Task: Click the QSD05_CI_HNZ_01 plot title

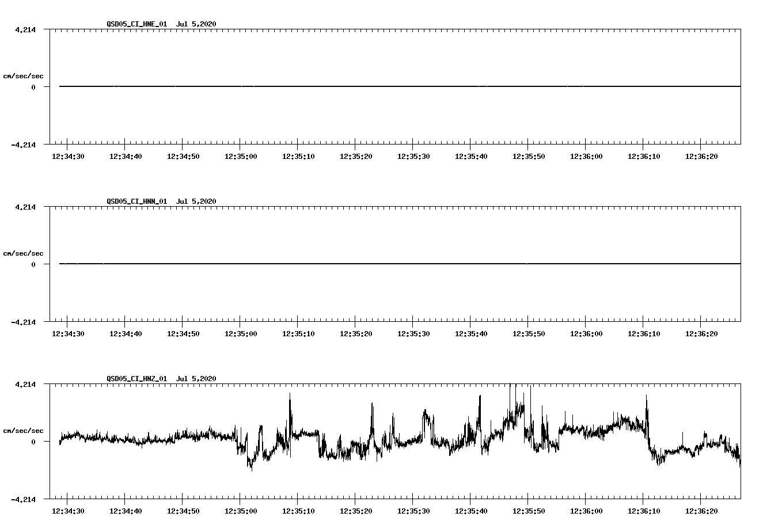Action: [162, 379]
